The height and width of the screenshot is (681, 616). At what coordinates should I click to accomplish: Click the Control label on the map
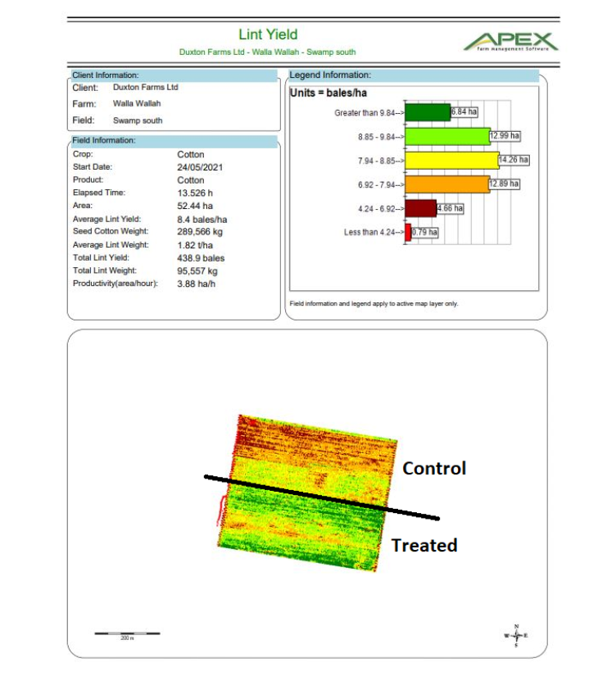tap(433, 468)
